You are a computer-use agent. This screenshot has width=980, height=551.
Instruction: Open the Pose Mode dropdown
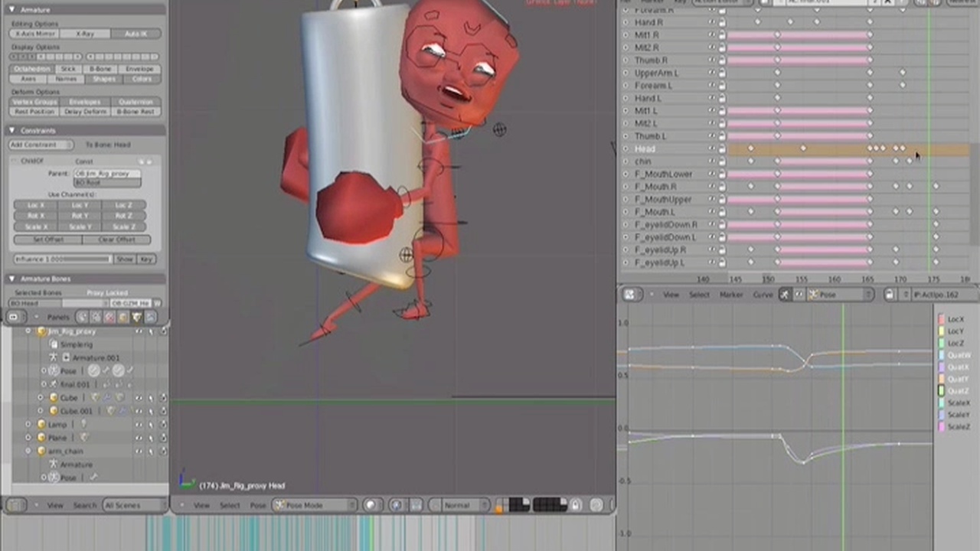tap(315, 505)
